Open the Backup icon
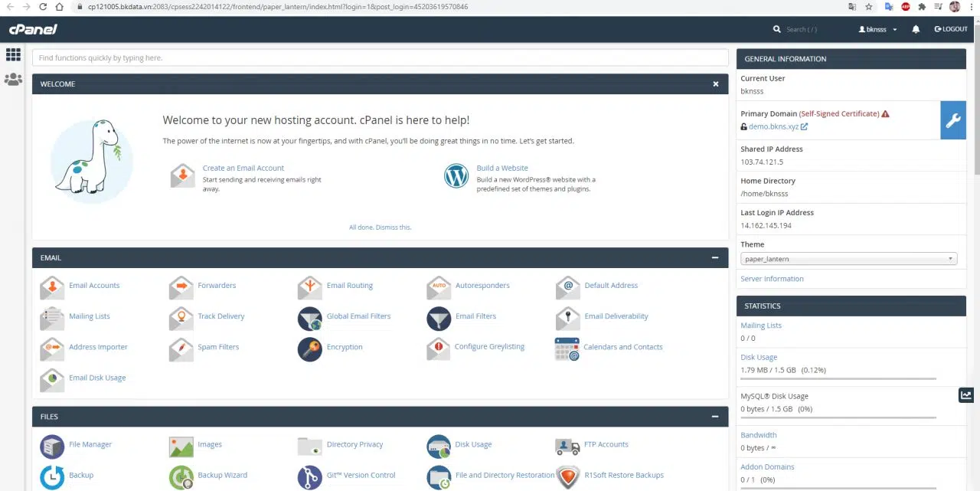 pyautogui.click(x=52, y=476)
